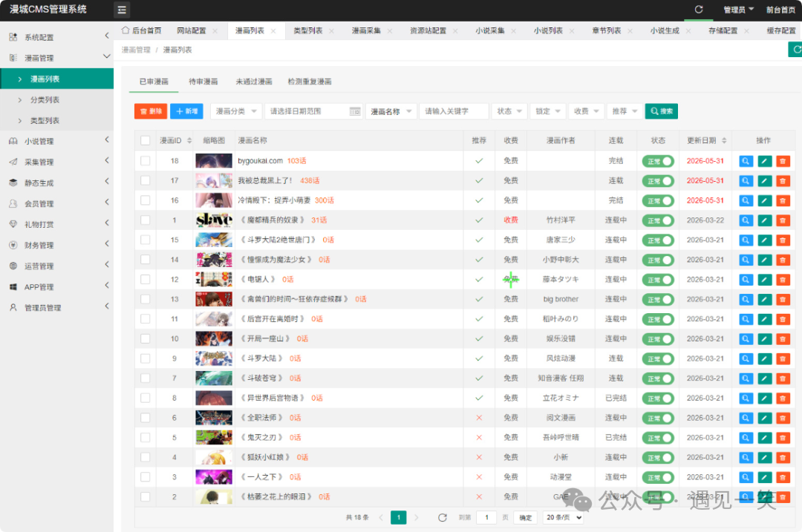Edit the manga with ID 17
The height and width of the screenshot is (532, 802).
764,181
